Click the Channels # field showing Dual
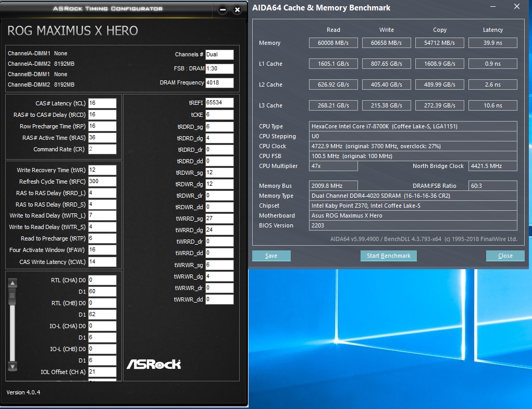 tap(219, 55)
